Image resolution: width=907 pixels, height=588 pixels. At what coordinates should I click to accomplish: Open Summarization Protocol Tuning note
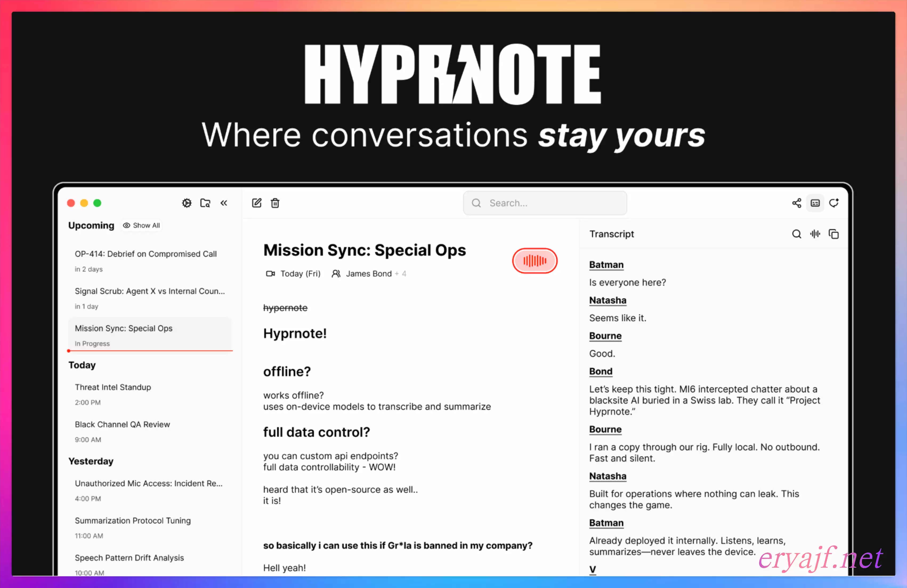pos(133,521)
